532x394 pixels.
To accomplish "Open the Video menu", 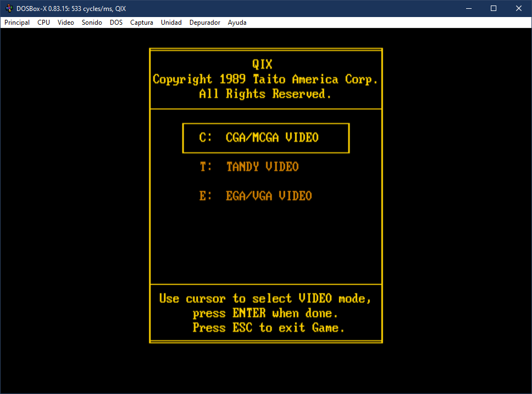I will [65, 23].
